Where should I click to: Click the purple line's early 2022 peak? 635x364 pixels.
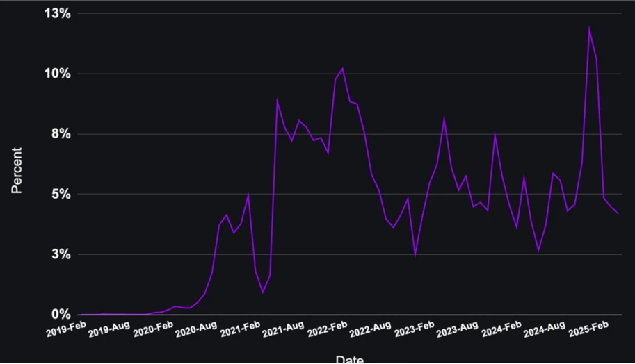coord(343,68)
